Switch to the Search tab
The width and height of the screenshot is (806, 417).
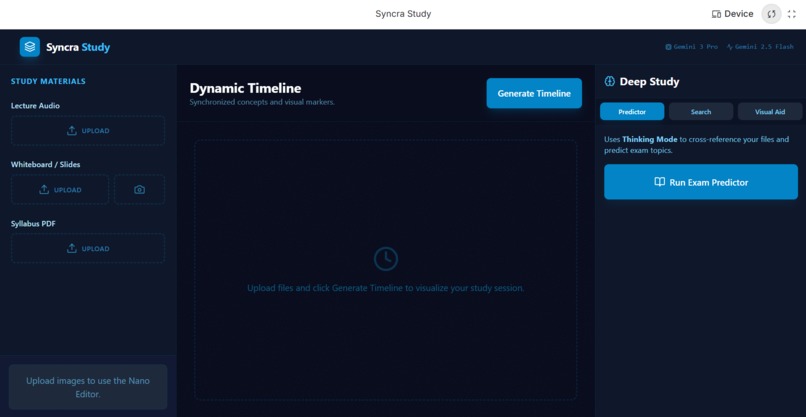pyautogui.click(x=701, y=112)
